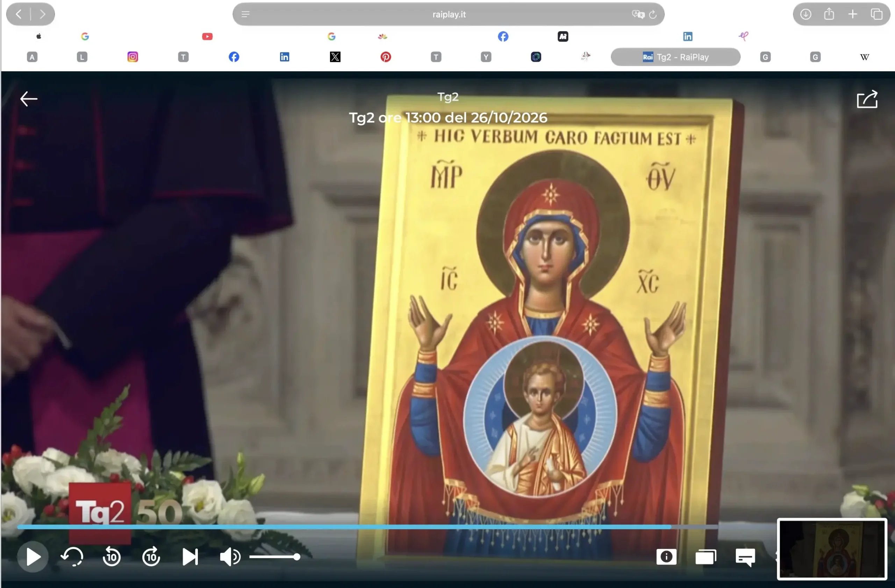This screenshot has height=588, width=895.
Task: Open the episodes playlist icon
Action: pos(706,557)
